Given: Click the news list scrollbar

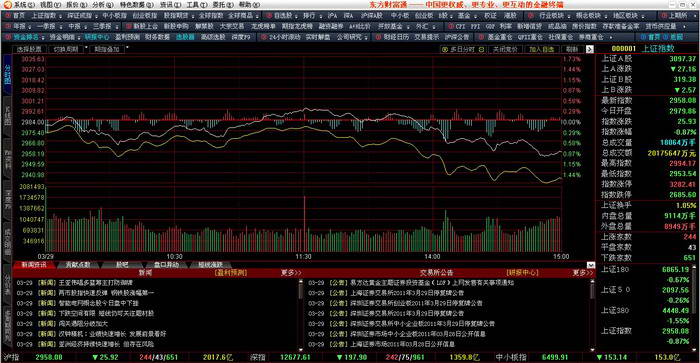Looking at the screenshot, I should pyautogui.click(x=300, y=314).
